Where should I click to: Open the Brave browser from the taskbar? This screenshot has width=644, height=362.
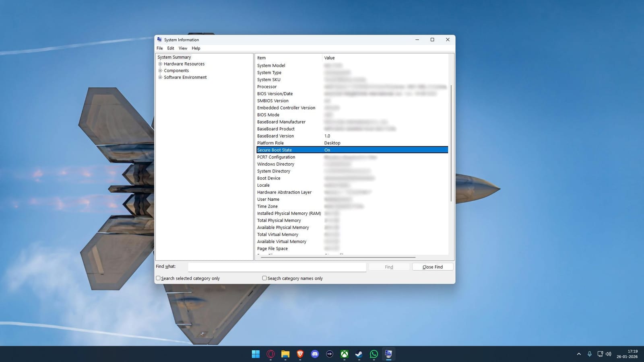pos(300,354)
